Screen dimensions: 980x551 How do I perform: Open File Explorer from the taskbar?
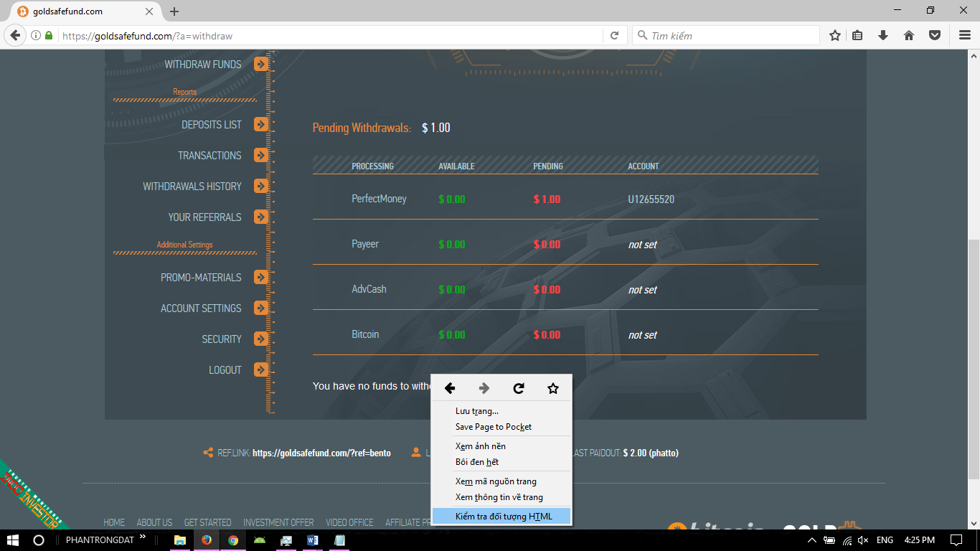point(179,540)
